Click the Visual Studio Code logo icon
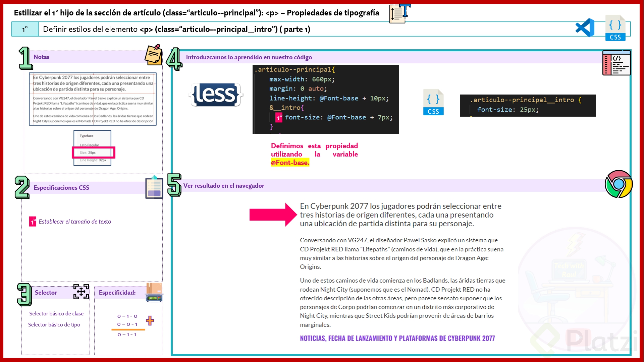 585,28
